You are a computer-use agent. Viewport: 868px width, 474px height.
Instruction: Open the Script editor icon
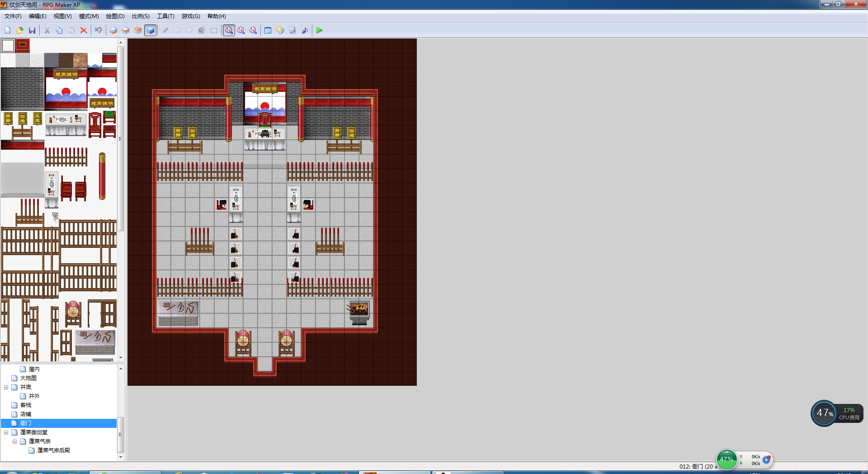click(x=292, y=30)
